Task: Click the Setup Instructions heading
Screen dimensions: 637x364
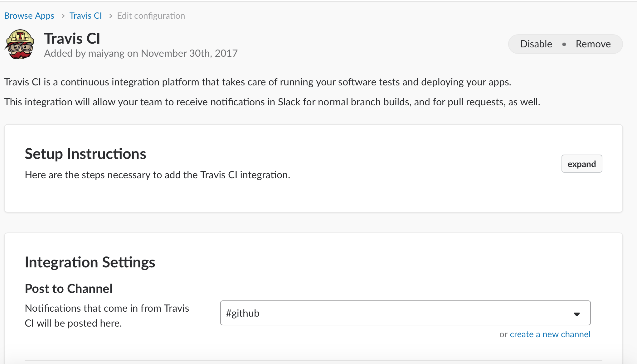Action: (x=85, y=154)
